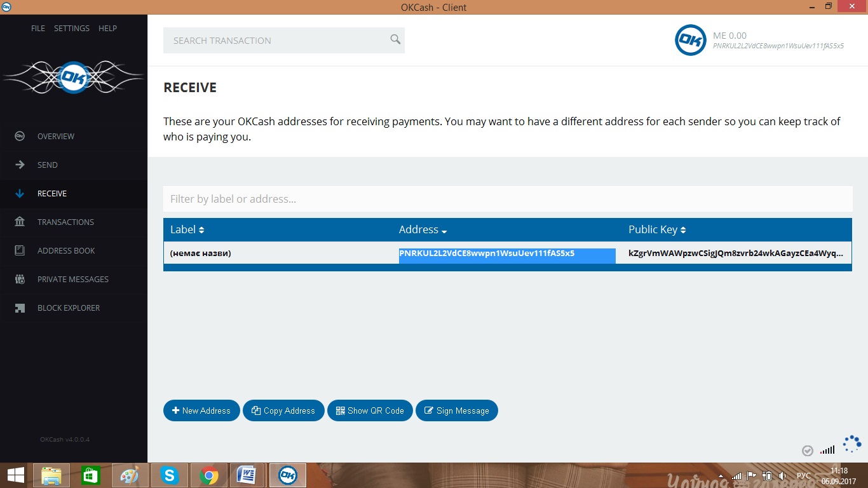Viewport: 868px width, 488px height.
Task: Open the HELP menu
Action: click(107, 29)
